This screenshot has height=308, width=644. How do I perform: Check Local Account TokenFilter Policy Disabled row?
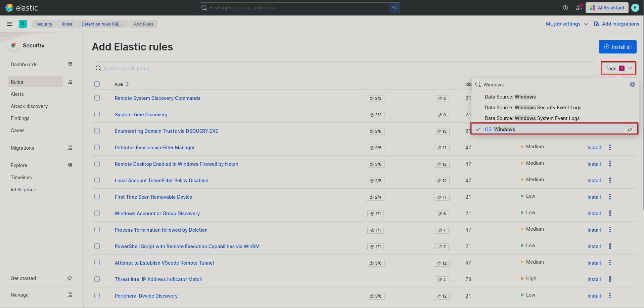[97, 180]
